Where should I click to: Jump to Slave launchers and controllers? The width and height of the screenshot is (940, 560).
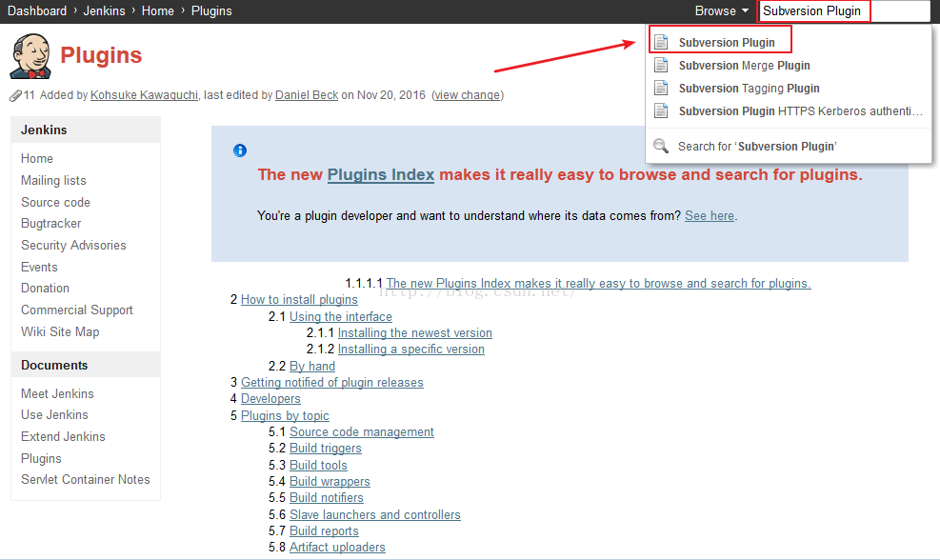point(374,514)
